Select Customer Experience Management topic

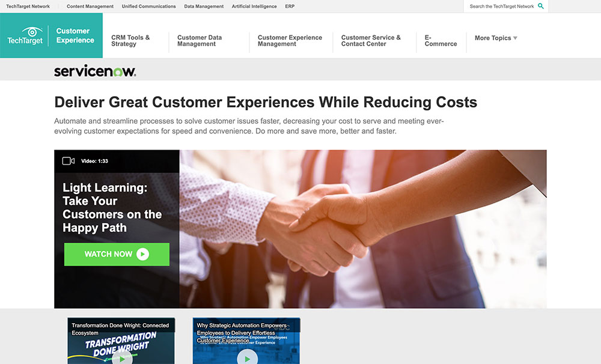[290, 41]
